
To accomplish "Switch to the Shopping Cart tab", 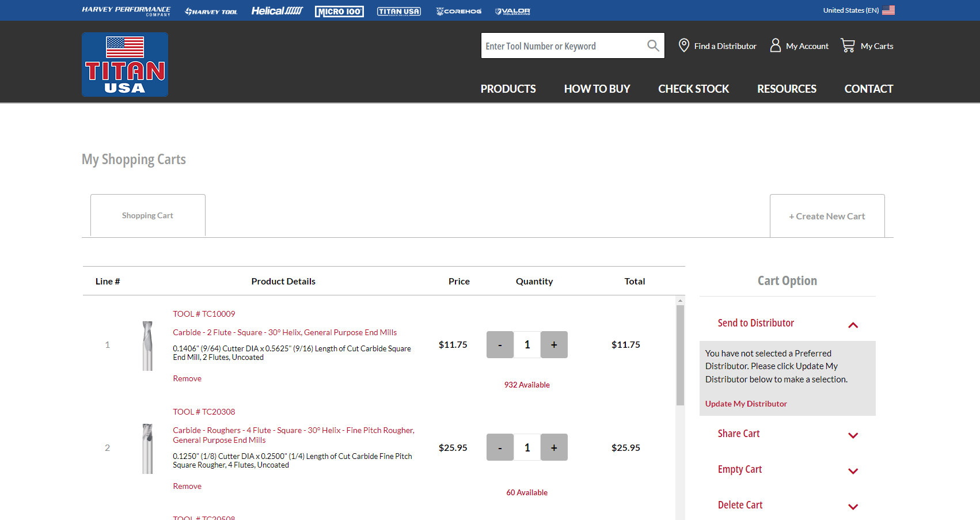I will point(147,215).
